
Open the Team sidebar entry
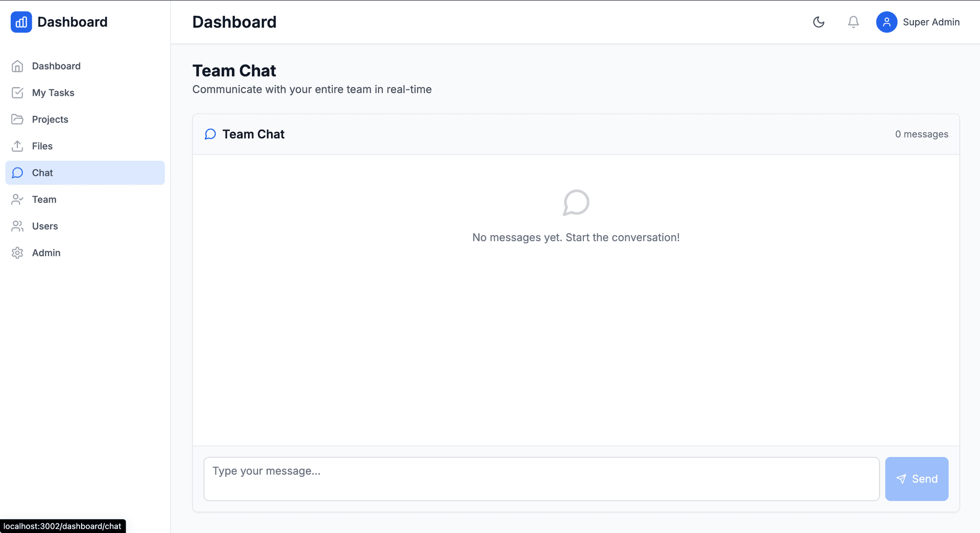[x=44, y=199]
